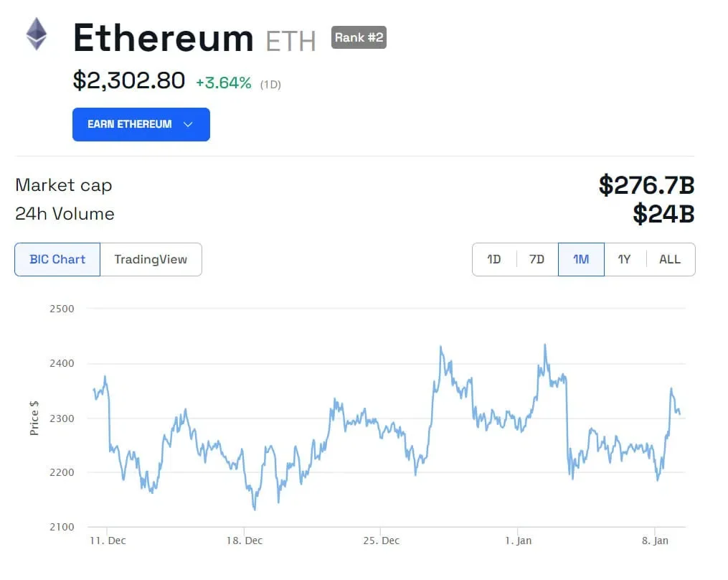This screenshot has height=580, width=728.
Task: Click the Rank #2 badge
Action: click(x=358, y=37)
